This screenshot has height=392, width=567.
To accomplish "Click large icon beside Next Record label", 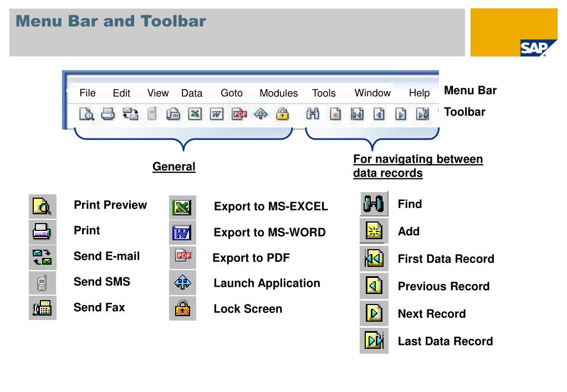I will click(374, 313).
